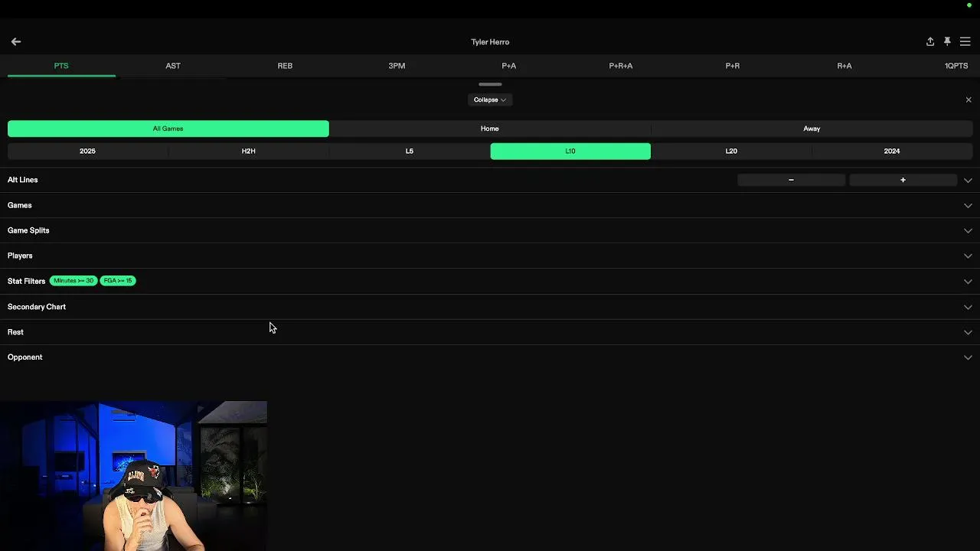Pin this player with the pin icon
The image size is (980, 551).
point(947,41)
